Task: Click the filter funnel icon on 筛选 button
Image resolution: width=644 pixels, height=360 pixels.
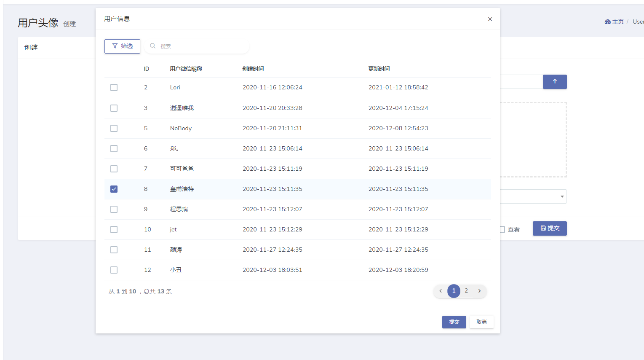Action: (115, 46)
